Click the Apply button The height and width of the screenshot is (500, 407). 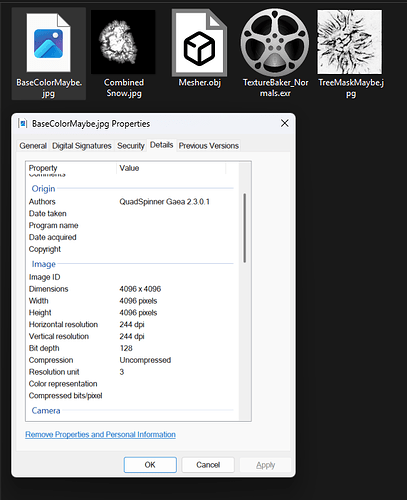coord(265,465)
